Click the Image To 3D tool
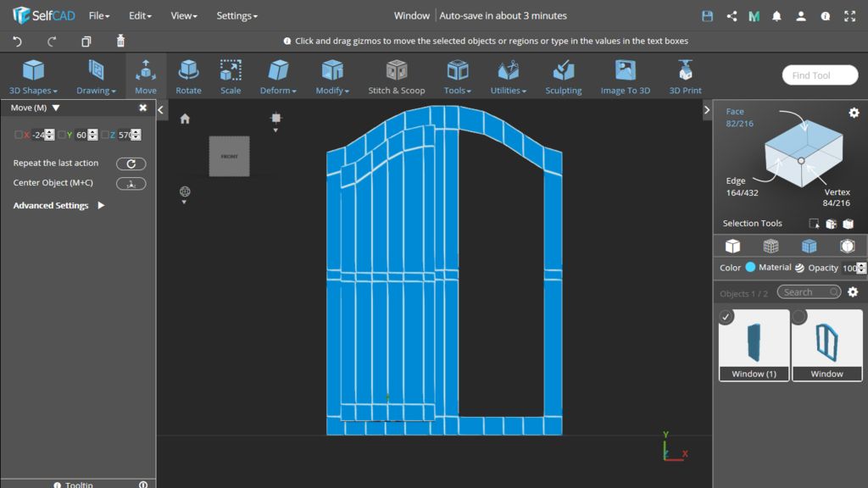The image size is (868, 488). pos(625,76)
